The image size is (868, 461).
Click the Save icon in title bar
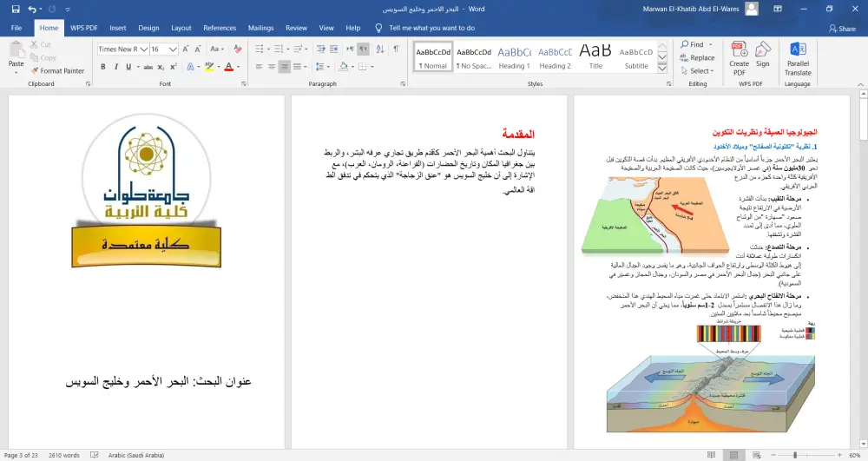click(x=16, y=9)
